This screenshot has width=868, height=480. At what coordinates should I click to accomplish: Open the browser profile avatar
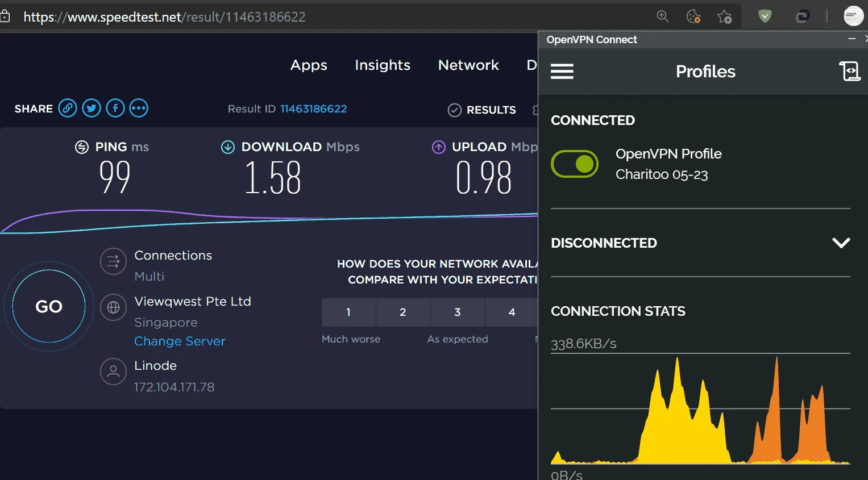(853, 16)
